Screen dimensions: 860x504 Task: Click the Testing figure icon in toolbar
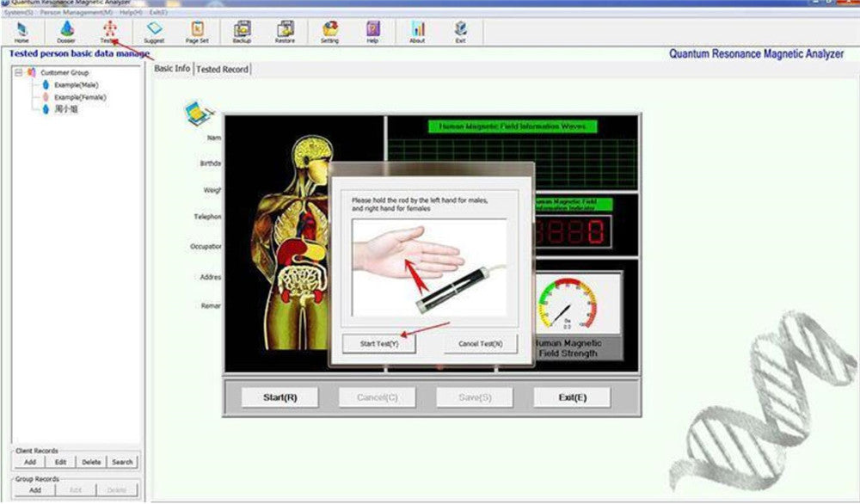tap(109, 32)
